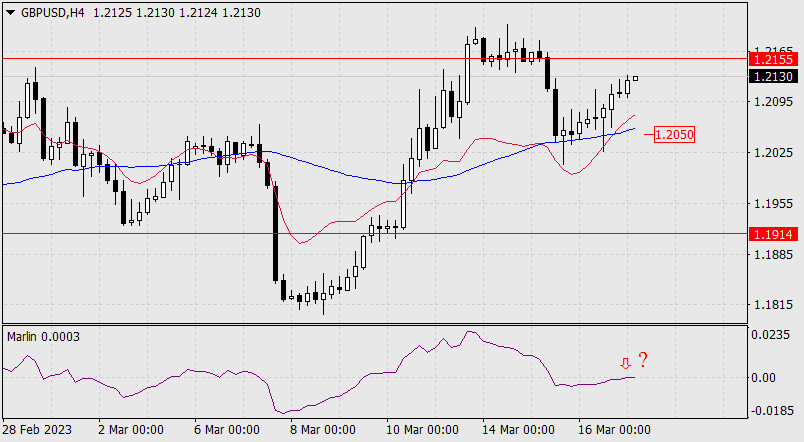Click the boxed 1.2050 price label
This screenshot has width=804, height=442.
(674, 133)
